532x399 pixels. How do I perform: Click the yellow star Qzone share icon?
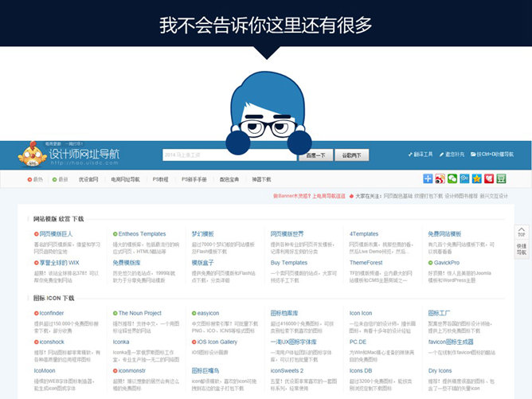[476, 179]
